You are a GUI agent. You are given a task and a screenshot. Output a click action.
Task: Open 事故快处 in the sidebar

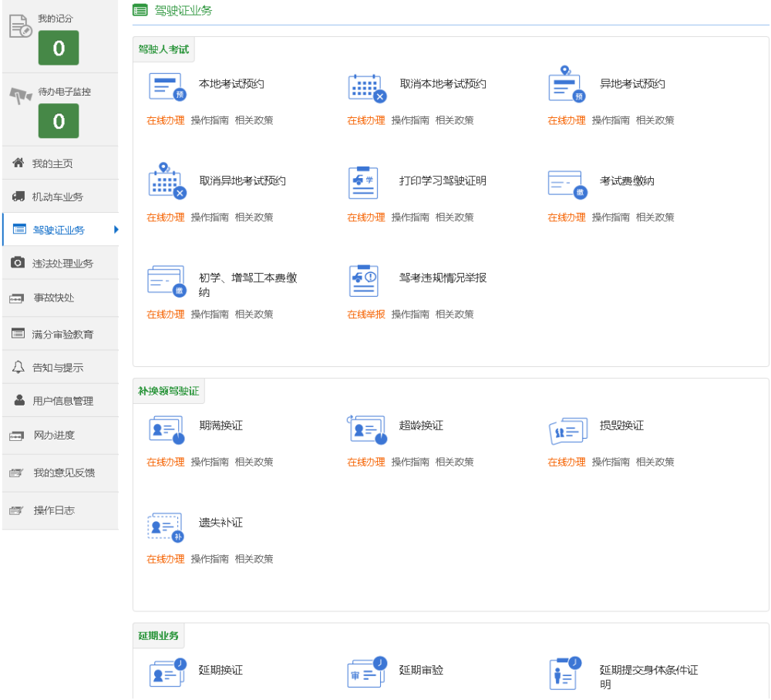(60, 298)
